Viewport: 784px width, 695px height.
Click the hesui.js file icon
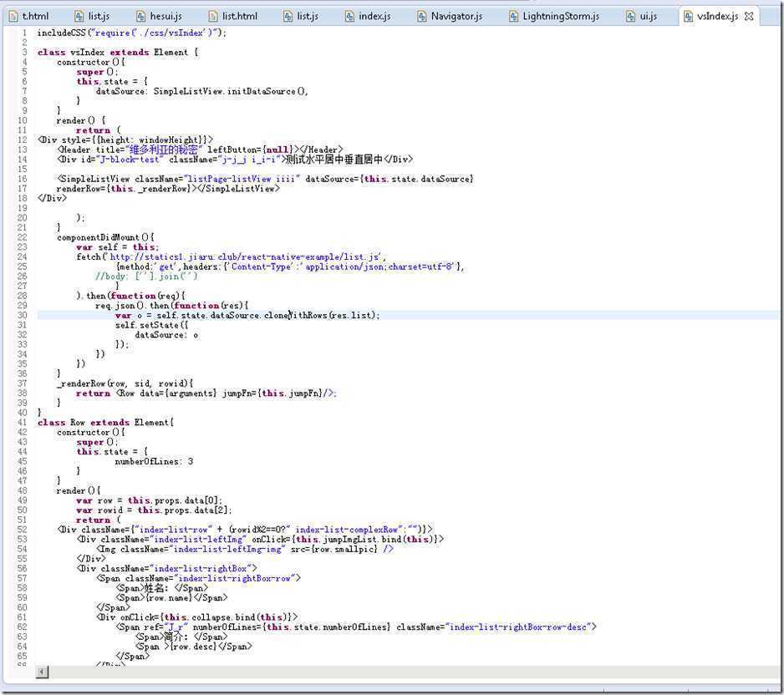point(141,17)
